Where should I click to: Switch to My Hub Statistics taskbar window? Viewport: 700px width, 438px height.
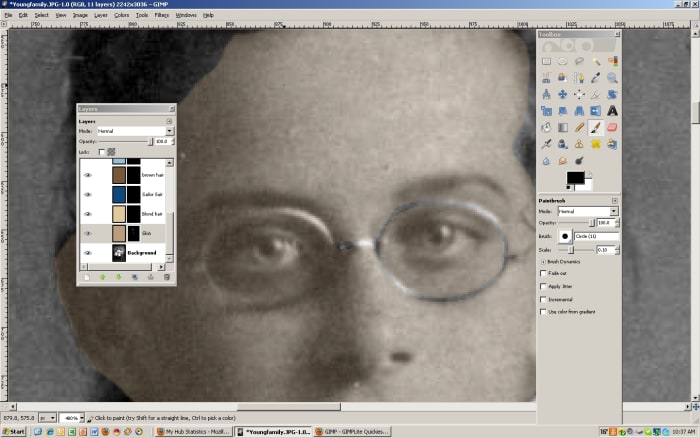[193, 432]
